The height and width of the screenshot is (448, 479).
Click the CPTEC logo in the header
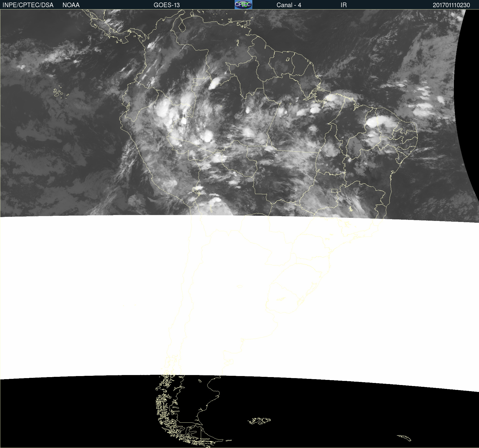[x=243, y=5]
